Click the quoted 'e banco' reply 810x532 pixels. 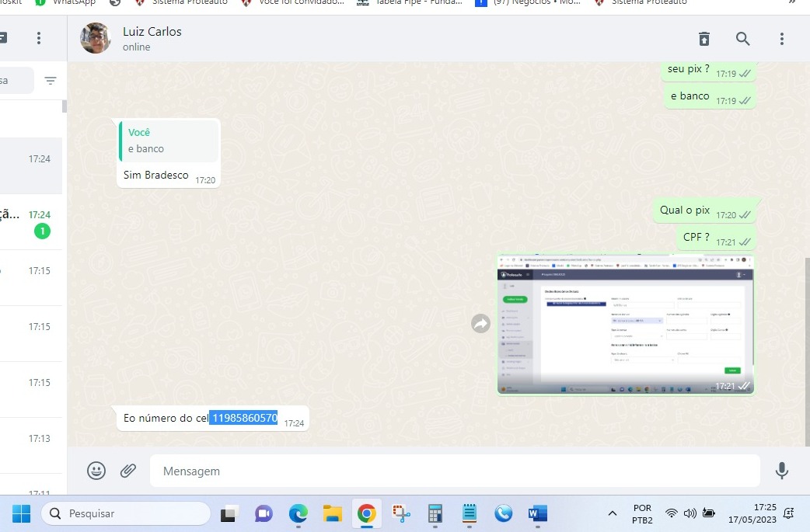pyautogui.click(x=169, y=141)
